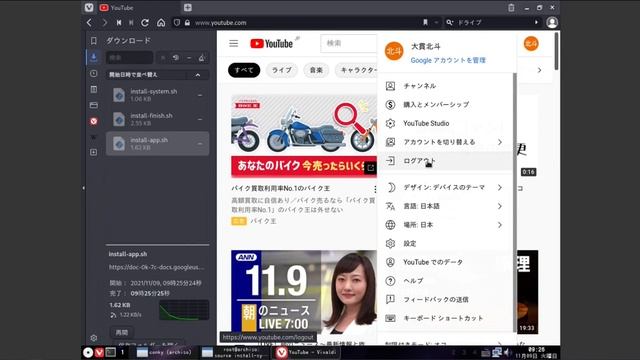Image resolution: width=640 pixels, height=360 pixels.
Task: Show more category chips with right arrow
Action: [539, 70]
